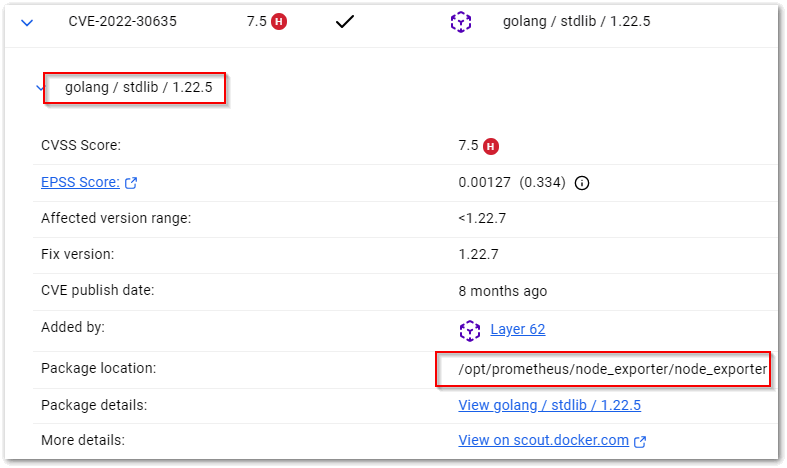Click the CVE publish date: label
Image resolution: width=787 pixels, height=468 pixels.
[97, 290]
